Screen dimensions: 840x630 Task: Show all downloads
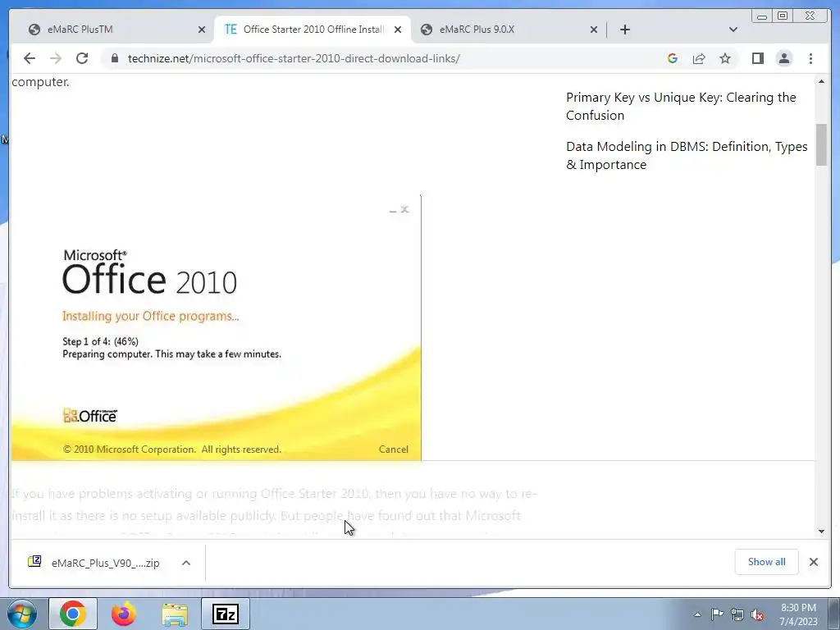pyautogui.click(x=767, y=562)
